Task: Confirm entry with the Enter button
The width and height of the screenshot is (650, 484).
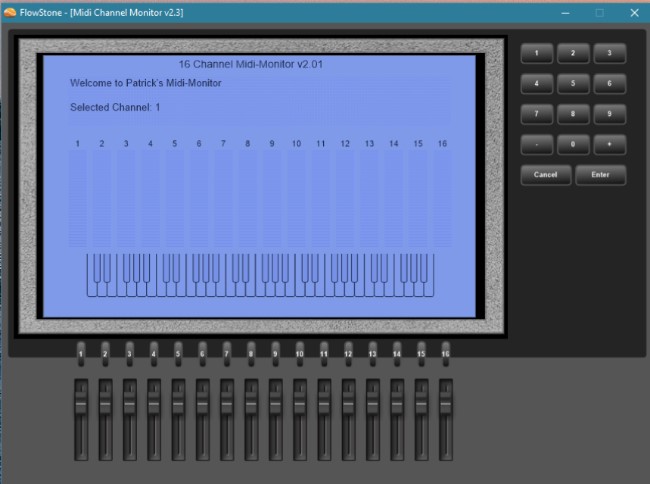Action: coord(600,175)
